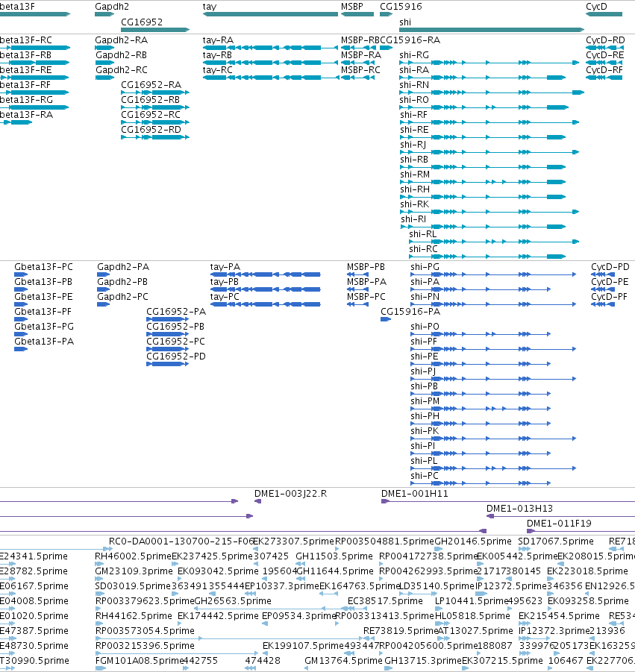This screenshot has width=635, height=672.
Task: Select the long tay gene arrow
Action: point(271,14)
